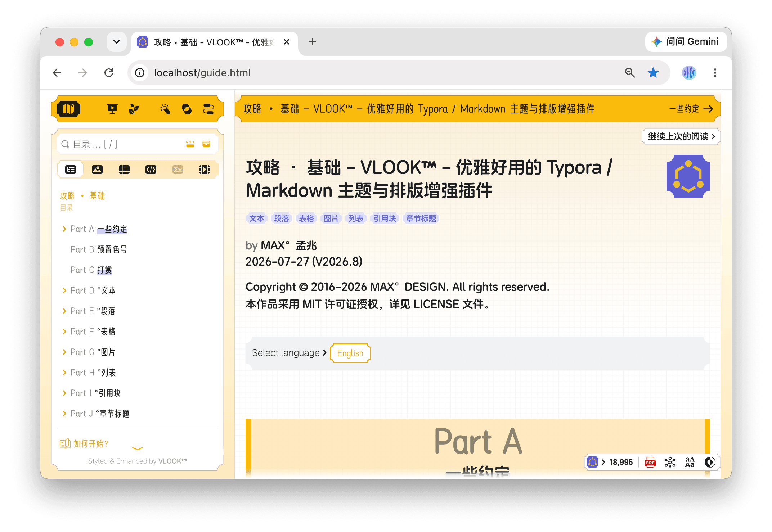
Task: Switch to the math formula (Σx) tab
Action: click(x=178, y=170)
